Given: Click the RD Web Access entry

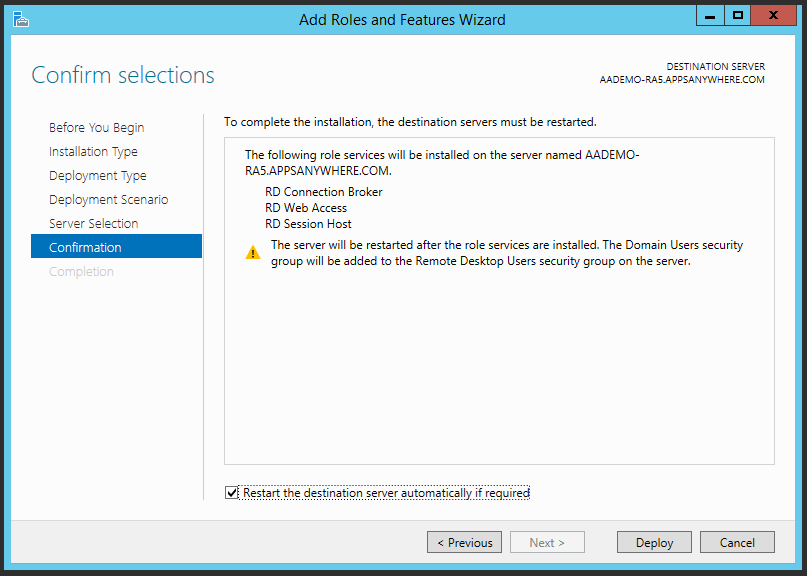Looking at the screenshot, I should [306, 208].
